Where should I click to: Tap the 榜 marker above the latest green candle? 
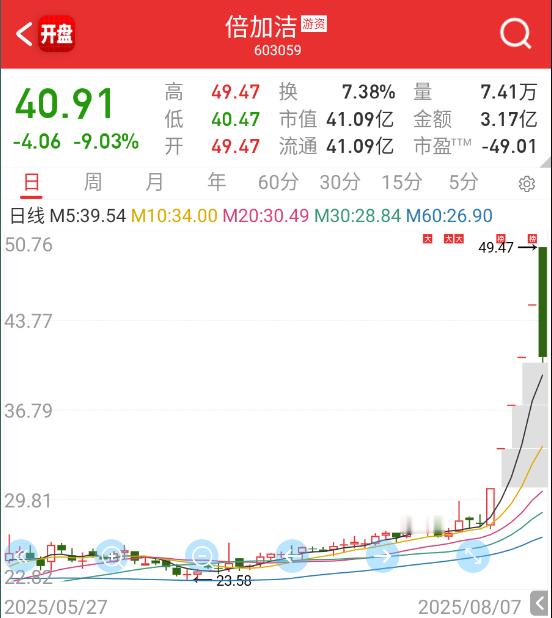532,238
